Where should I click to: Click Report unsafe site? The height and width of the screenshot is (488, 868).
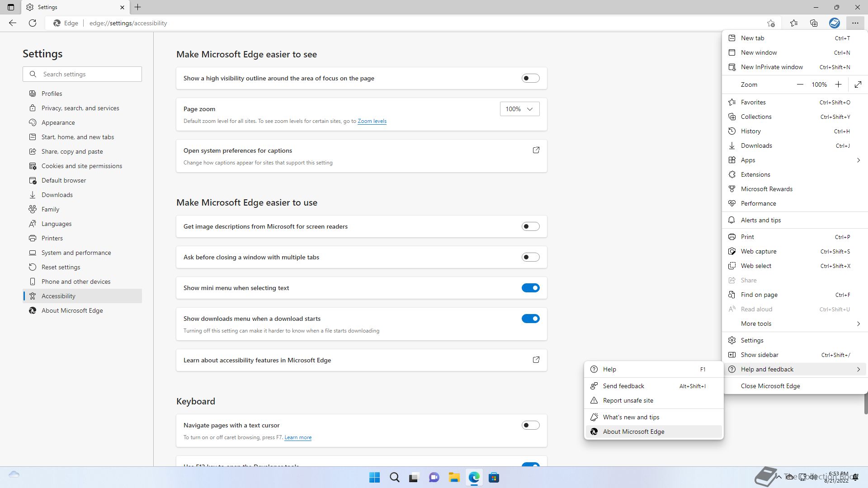pyautogui.click(x=654, y=400)
